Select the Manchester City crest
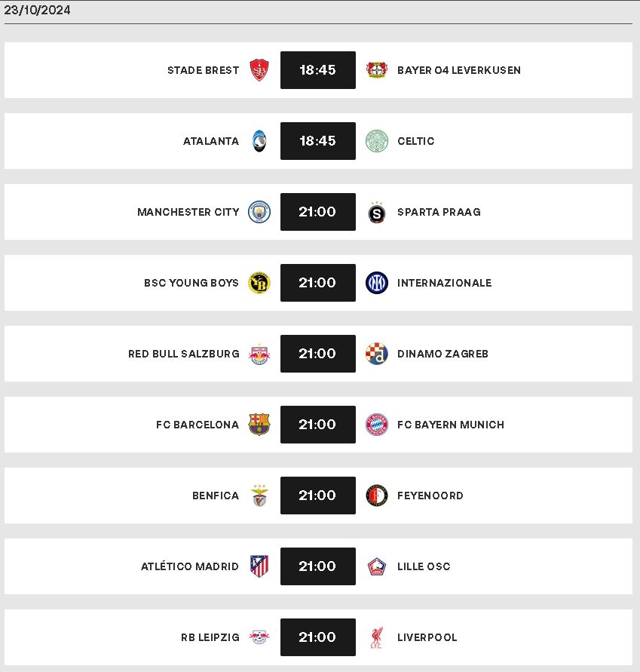Viewport: 640px width, 672px height. coord(259,212)
